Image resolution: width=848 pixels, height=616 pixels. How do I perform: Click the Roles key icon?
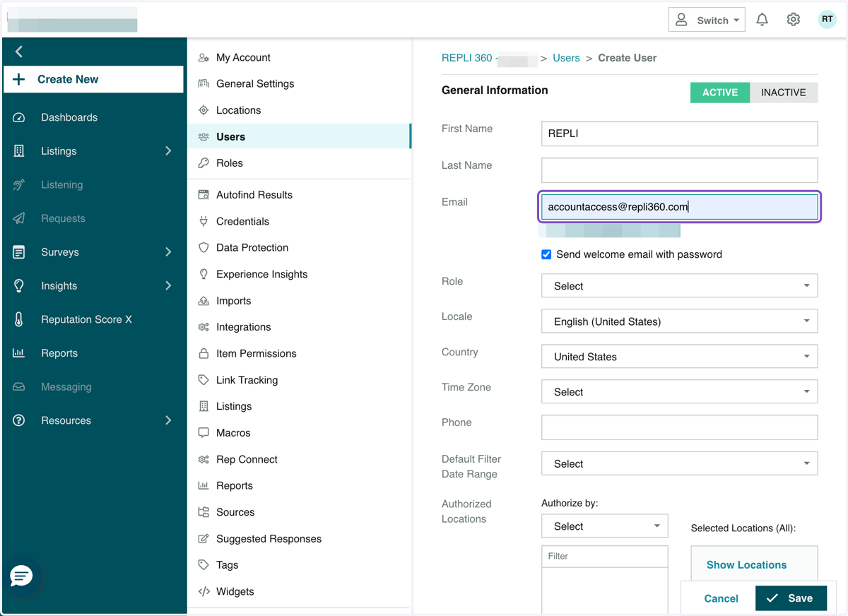(x=204, y=163)
